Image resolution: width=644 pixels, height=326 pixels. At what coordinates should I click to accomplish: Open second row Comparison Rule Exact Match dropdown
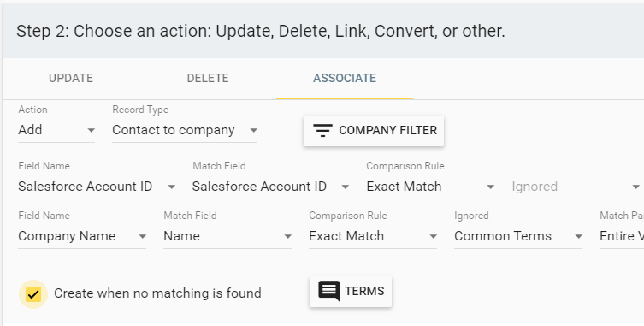click(x=373, y=236)
